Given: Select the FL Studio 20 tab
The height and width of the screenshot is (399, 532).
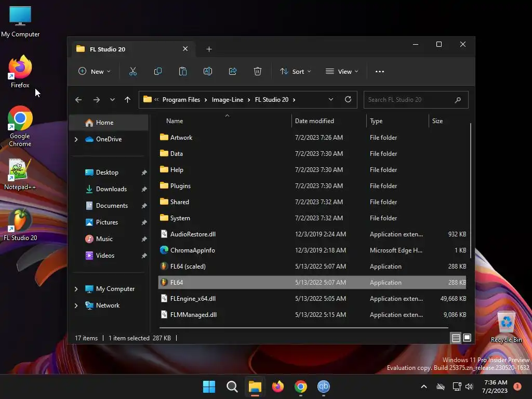Looking at the screenshot, I should point(132,49).
